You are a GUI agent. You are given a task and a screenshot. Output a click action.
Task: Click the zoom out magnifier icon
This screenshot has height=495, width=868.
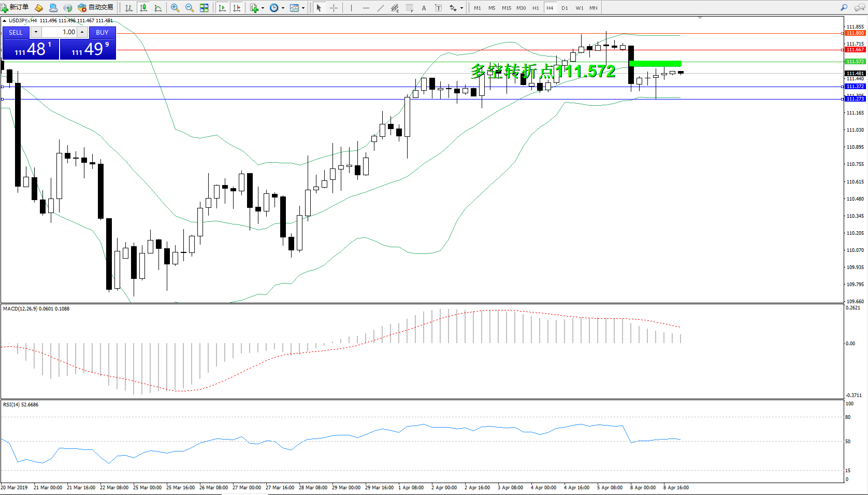coord(190,8)
